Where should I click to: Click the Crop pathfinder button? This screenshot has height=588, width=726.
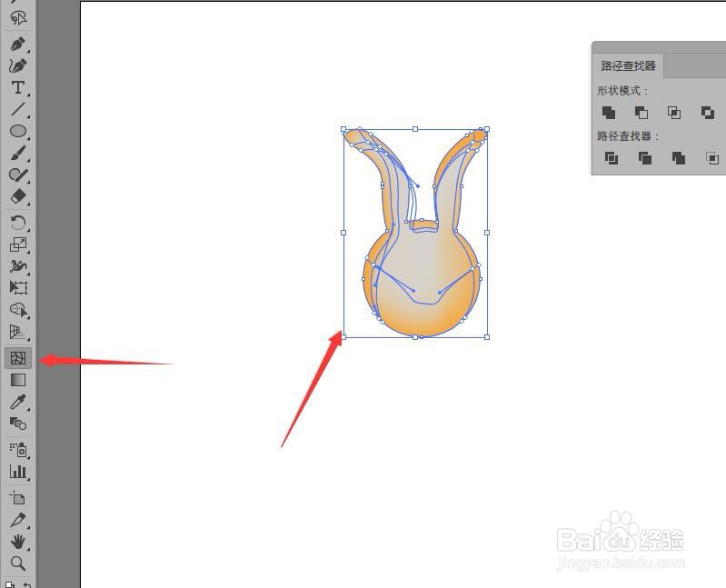click(712, 158)
